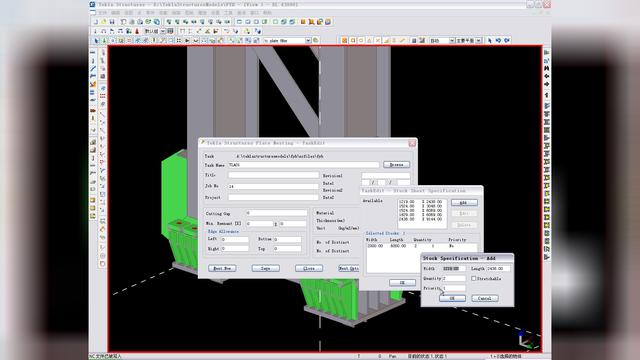Click OK in Stock Specification - Add dialog

click(x=452, y=298)
